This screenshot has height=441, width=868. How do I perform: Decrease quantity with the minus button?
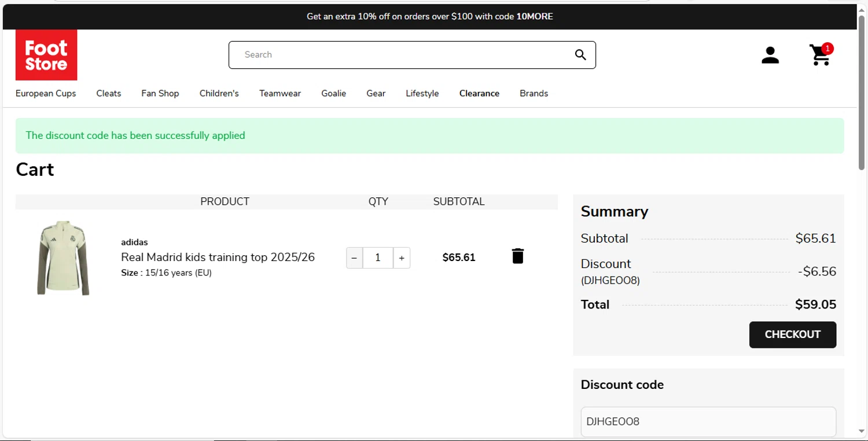click(x=354, y=258)
